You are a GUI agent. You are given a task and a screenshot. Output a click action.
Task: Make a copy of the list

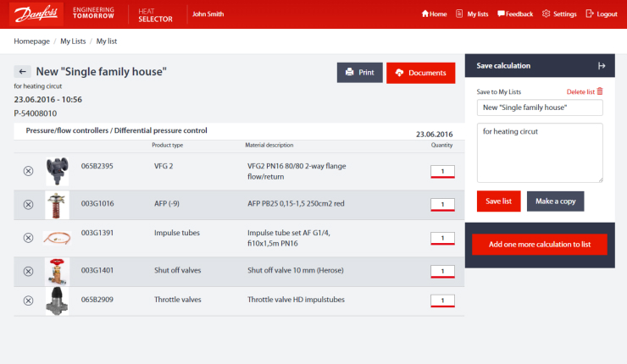[555, 201]
